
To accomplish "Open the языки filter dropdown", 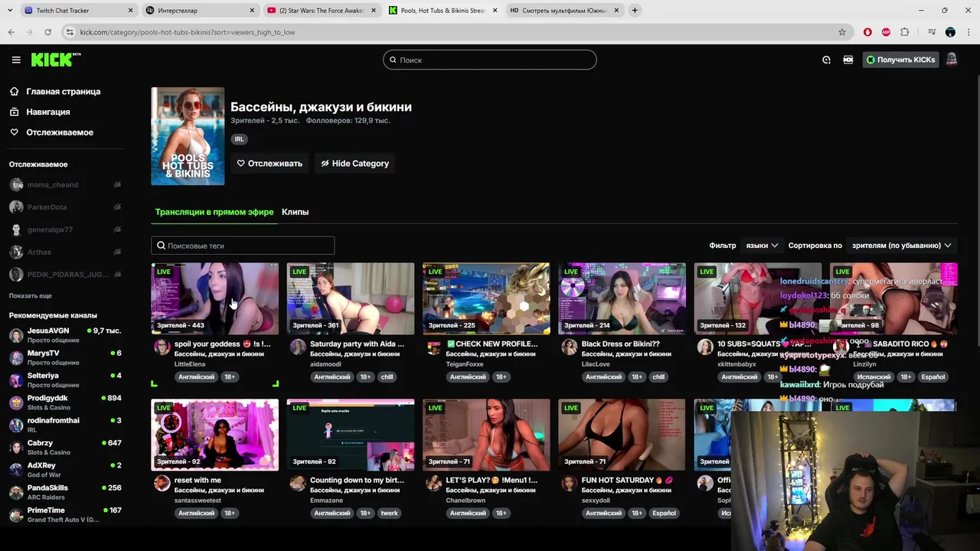I will pos(761,246).
